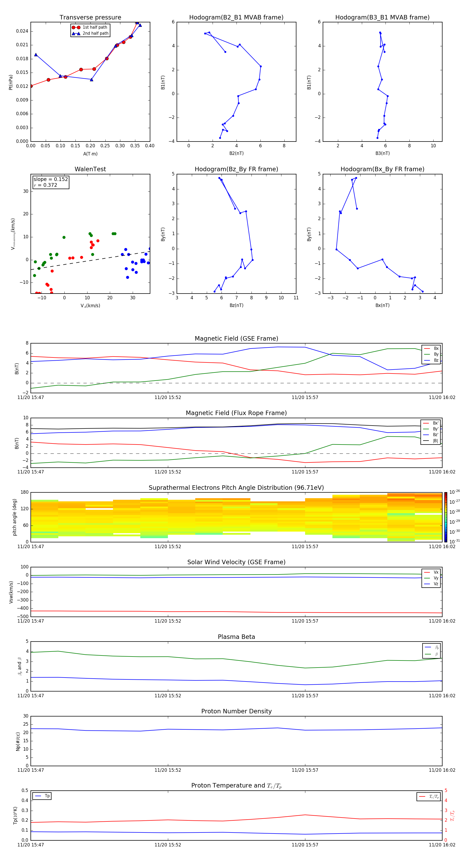
Task: Click the 'Hodogram(B2_B1 MVAB frame)' title
Action: coord(236,18)
